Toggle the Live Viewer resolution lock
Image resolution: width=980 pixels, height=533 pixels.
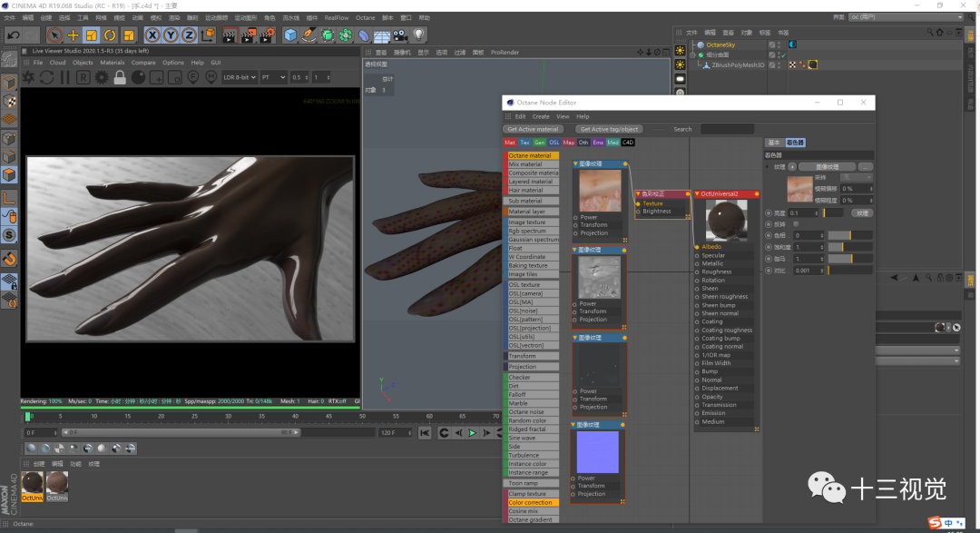(120, 77)
